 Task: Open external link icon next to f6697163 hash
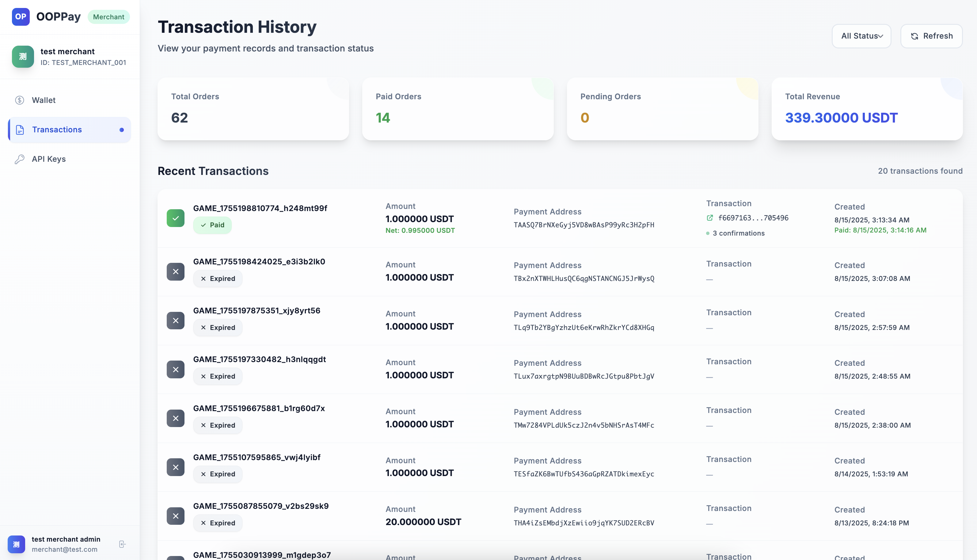[710, 218]
